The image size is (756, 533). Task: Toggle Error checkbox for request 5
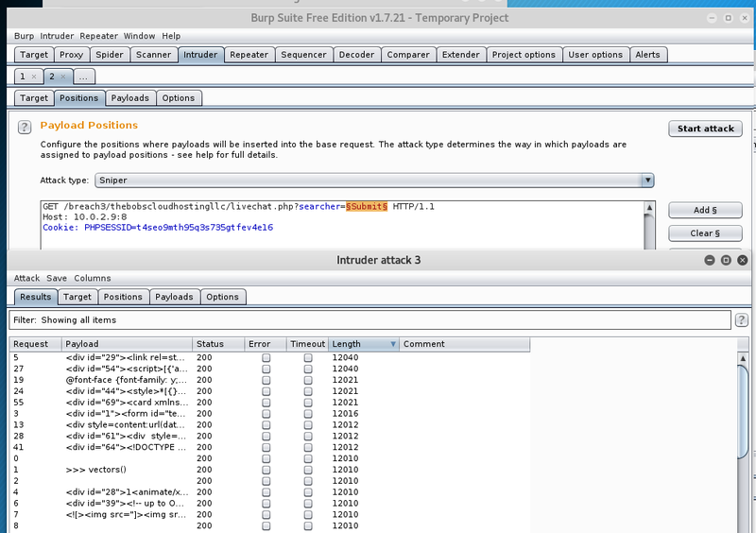(266, 358)
